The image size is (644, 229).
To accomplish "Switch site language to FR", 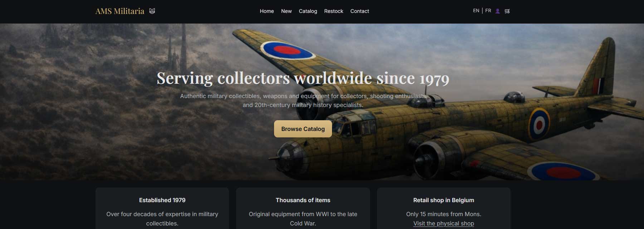I will [x=488, y=11].
